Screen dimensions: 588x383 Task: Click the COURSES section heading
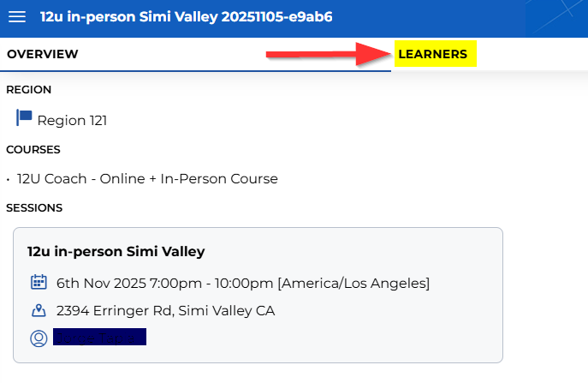[x=33, y=150]
